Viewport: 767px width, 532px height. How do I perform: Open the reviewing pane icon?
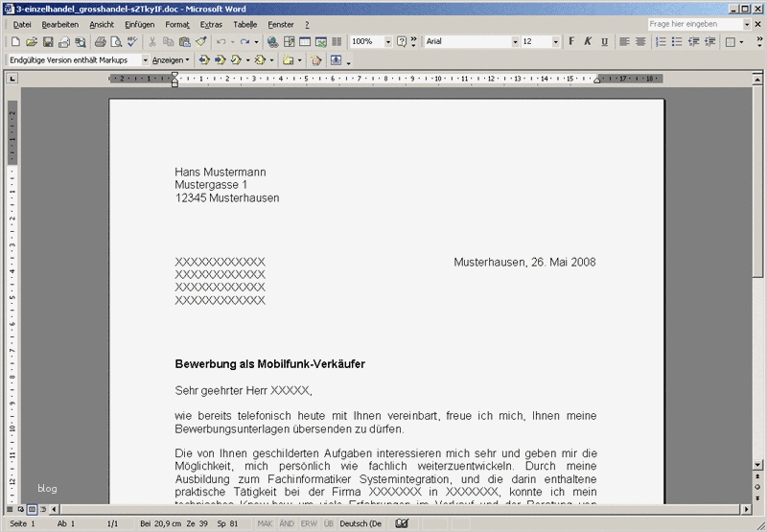[337, 60]
